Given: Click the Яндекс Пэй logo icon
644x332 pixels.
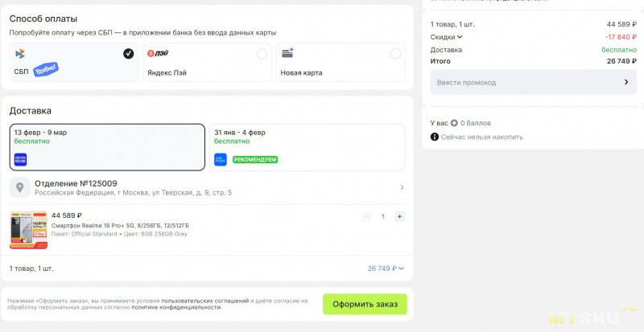Looking at the screenshot, I should (152, 54).
